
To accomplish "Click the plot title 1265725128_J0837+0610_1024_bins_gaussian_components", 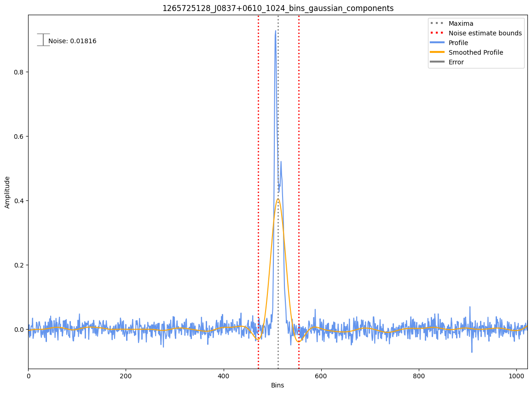I will [278, 8].
